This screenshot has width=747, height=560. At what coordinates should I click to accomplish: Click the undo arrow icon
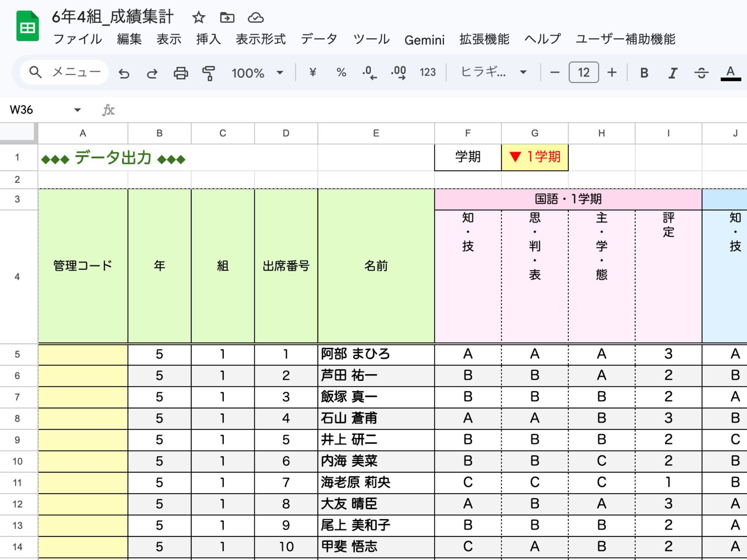click(x=124, y=73)
